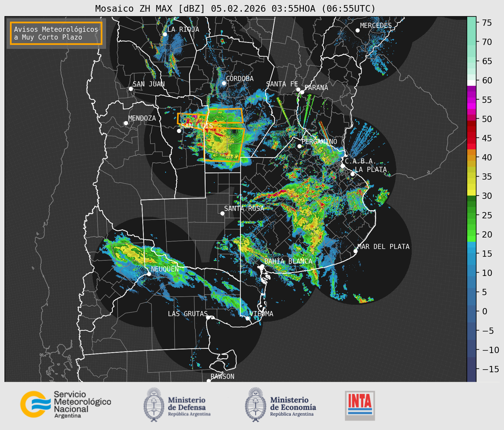Select the Córdoba city marker dot
The width and height of the screenshot is (504, 430).
[x=224, y=83]
